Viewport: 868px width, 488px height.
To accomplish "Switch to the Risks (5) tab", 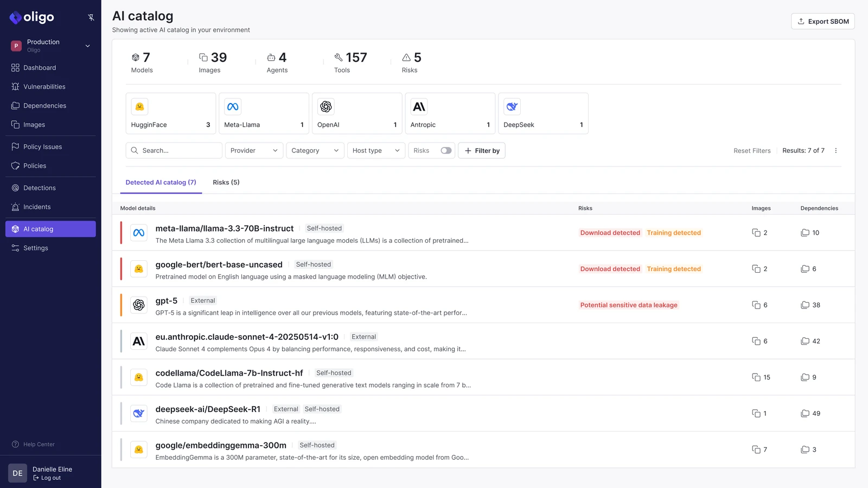I will point(226,182).
